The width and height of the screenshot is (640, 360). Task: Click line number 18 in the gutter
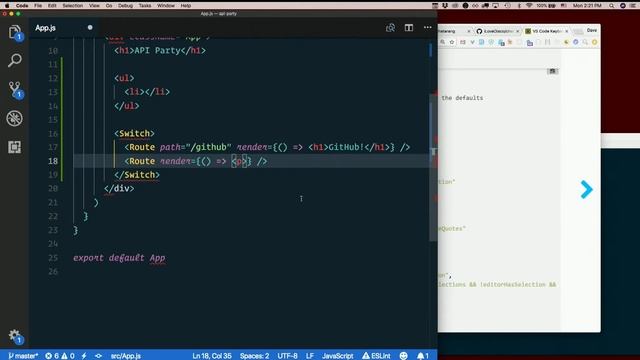tap(53, 161)
